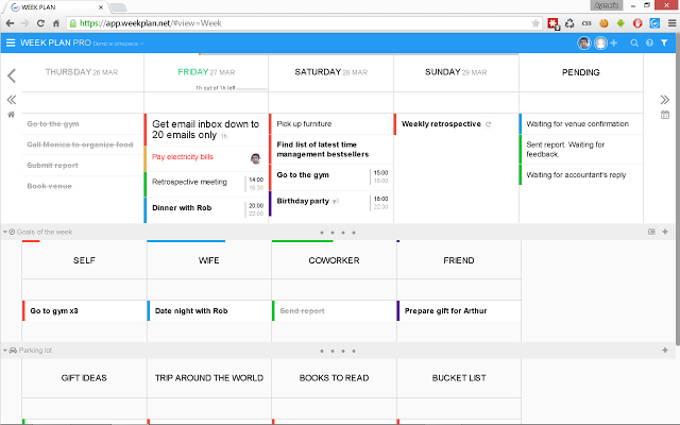The image size is (680, 425).
Task: Add a goal with plus icon
Action: [665, 232]
